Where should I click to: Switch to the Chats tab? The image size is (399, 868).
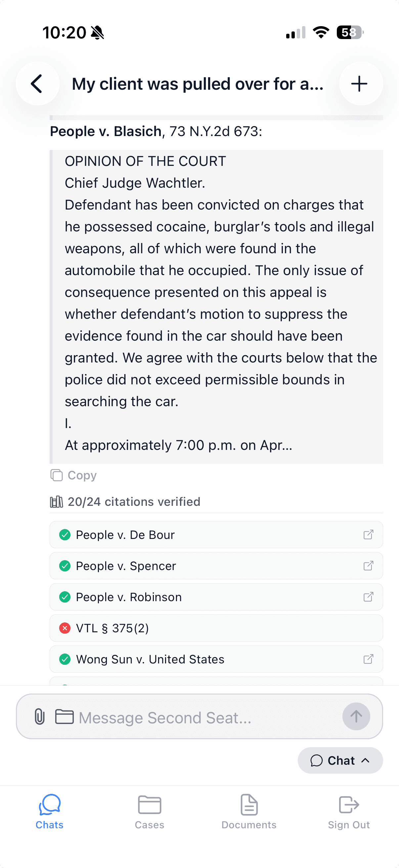pyautogui.click(x=49, y=812)
